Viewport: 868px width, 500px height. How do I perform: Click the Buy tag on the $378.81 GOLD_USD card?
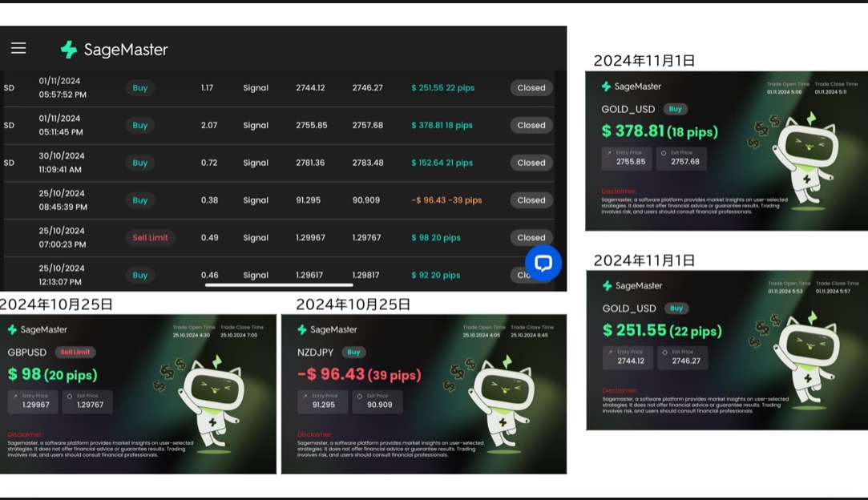[x=676, y=109]
